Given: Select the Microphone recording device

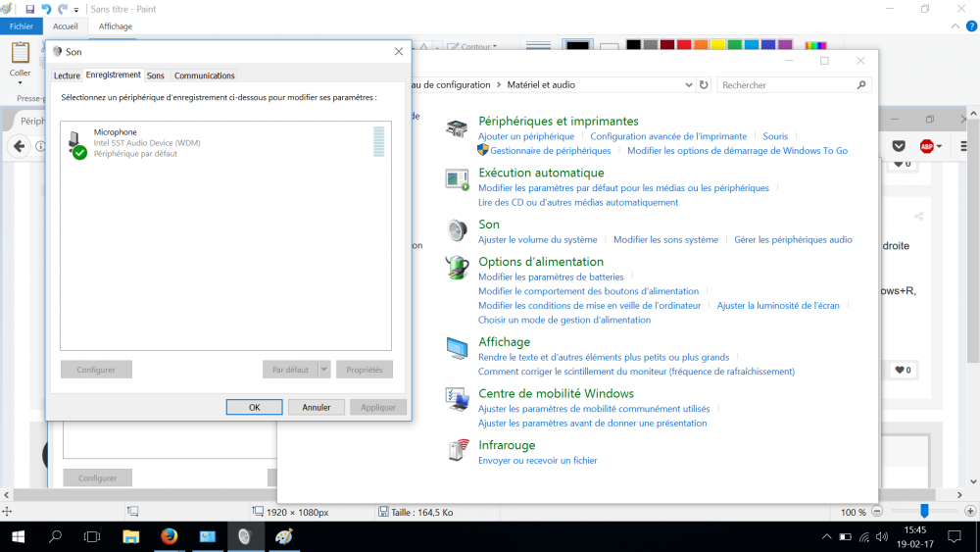Looking at the screenshot, I should coord(115,143).
